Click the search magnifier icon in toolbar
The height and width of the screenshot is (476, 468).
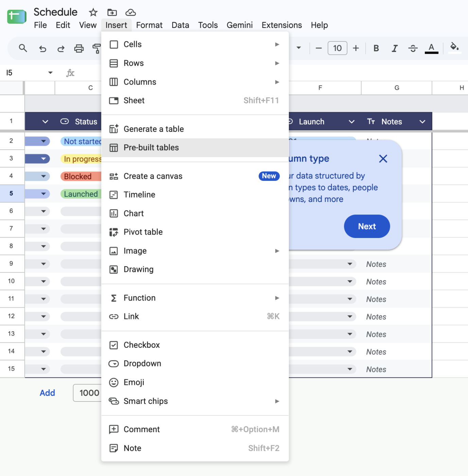coord(23,48)
